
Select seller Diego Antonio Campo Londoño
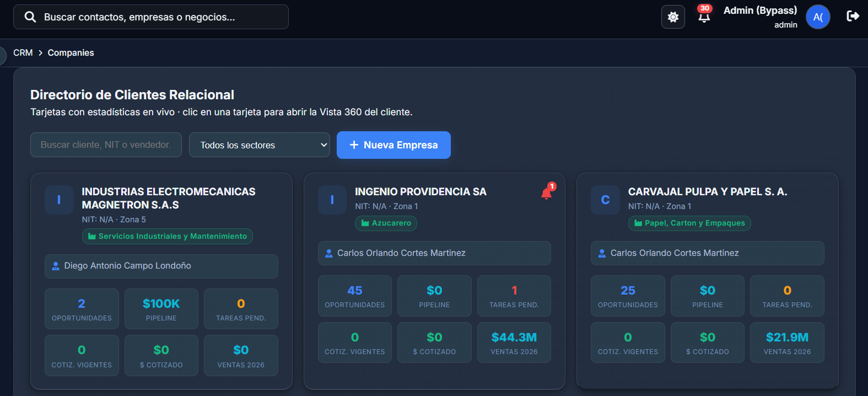tap(161, 266)
